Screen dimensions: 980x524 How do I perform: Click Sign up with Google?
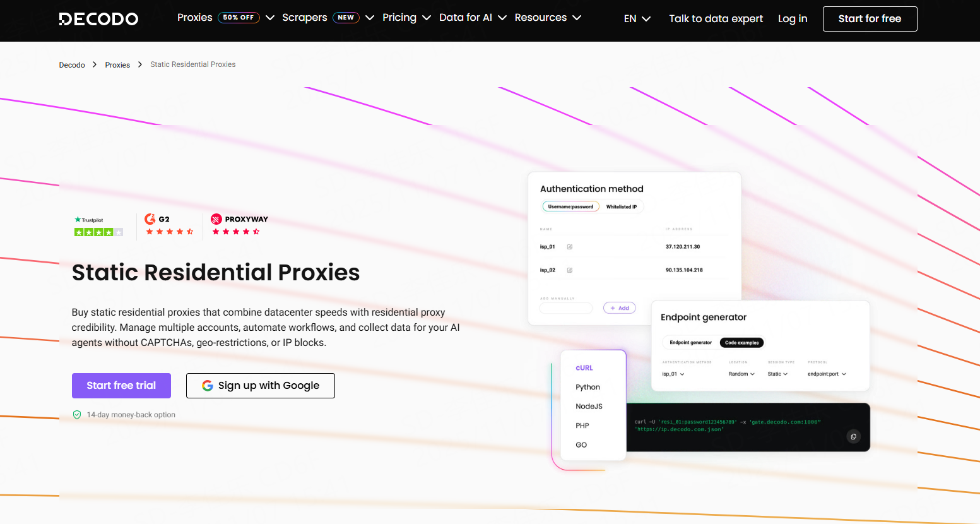click(260, 386)
